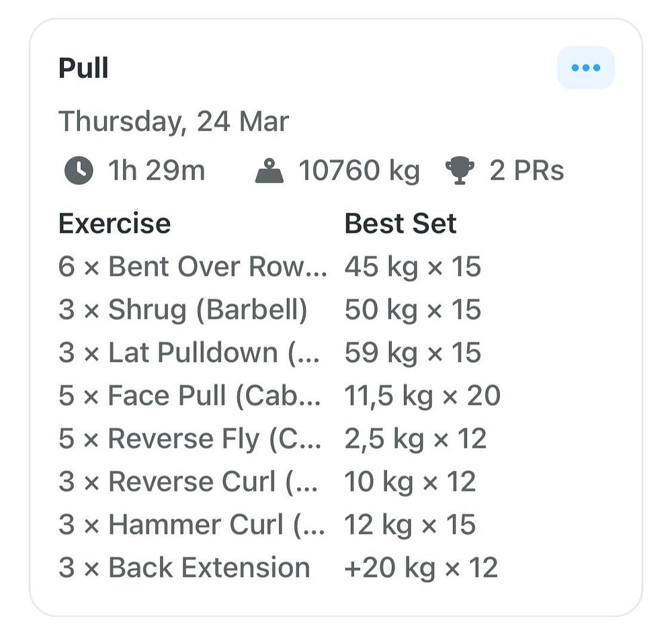Open the three-dot options menu
The width and height of the screenshot is (672, 633).
(x=585, y=68)
